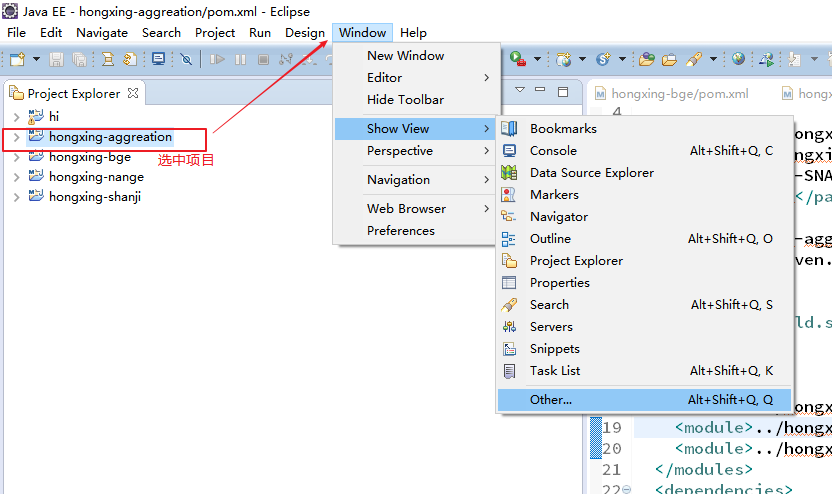Click the Suspend pause icon
The width and height of the screenshot is (832, 494).
pos(240,59)
